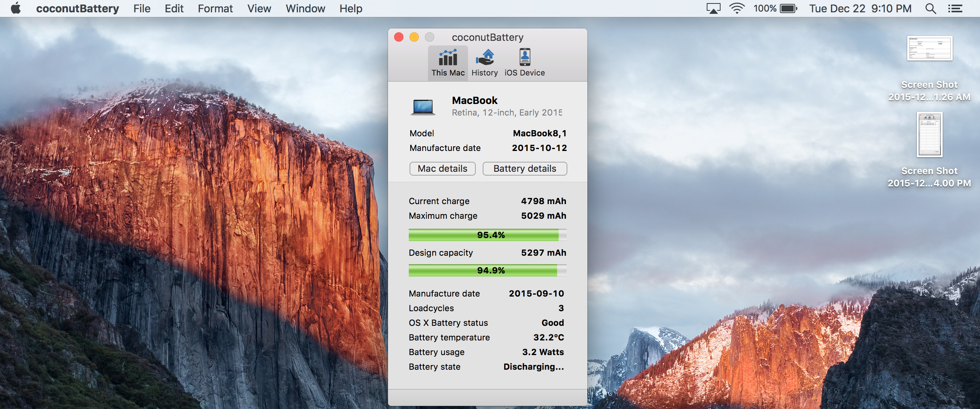
Task: Click the battery status icon in menu bar
Action: pyautogui.click(x=788, y=8)
